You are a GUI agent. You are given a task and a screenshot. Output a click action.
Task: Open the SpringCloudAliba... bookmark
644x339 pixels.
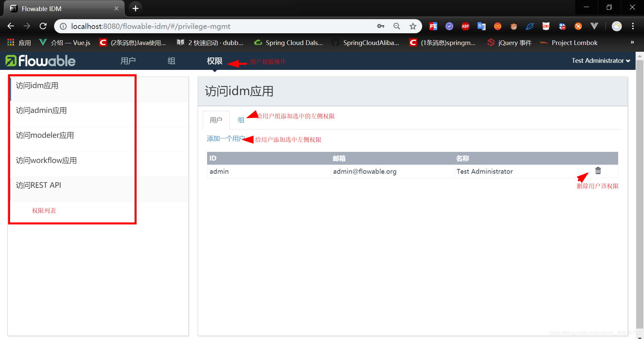pos(365,43)
